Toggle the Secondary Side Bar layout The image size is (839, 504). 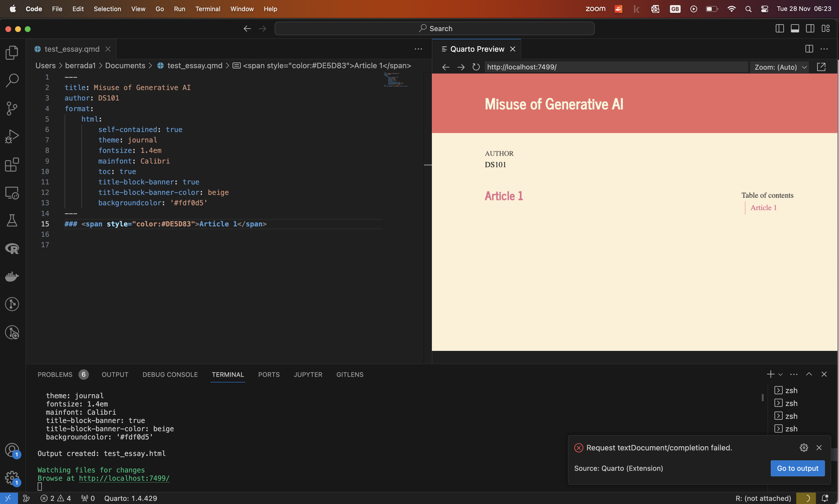coord(810,29)
